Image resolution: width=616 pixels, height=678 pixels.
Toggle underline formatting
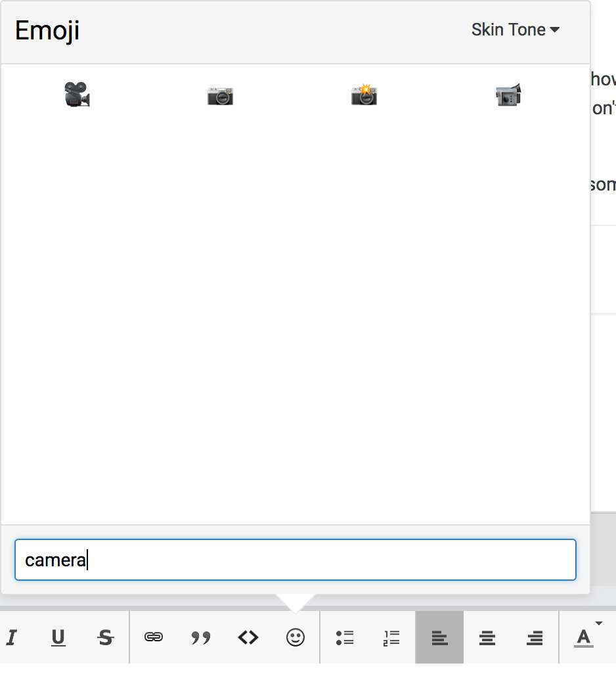tap(58, 637)
